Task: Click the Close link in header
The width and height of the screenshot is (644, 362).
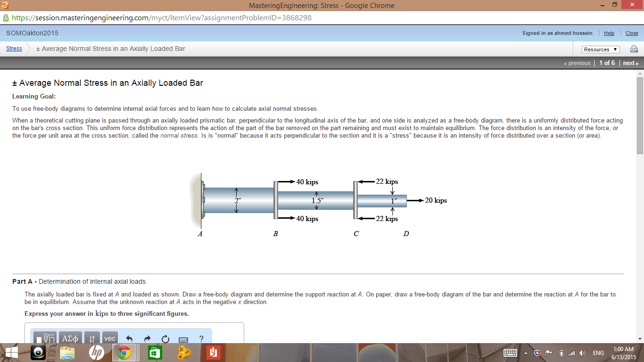Action: tap(632, 33)
